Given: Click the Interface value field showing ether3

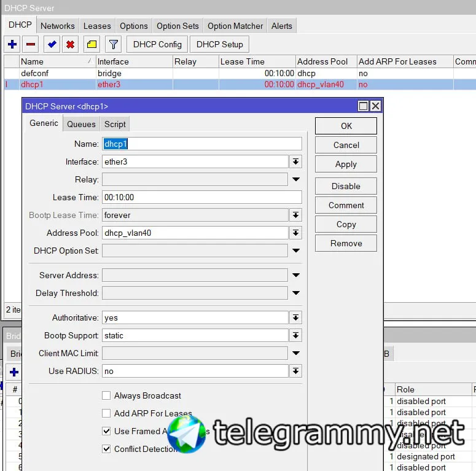Looking at the screenshot, I should [x=195, y=162].
